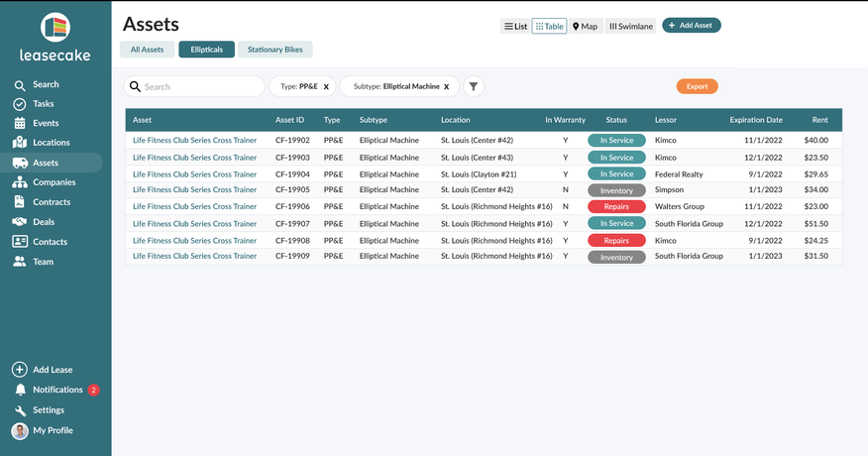The width and height of the screenshot is (868, 456).
Task: Select the Stationary Bikes tab
Action: click(x=274, y=50)
